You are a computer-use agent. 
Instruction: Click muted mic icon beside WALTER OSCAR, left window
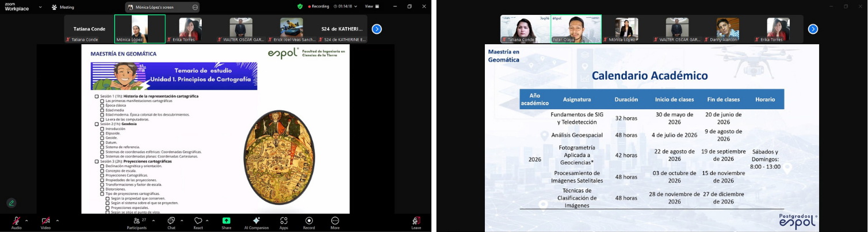coord(220,40)
